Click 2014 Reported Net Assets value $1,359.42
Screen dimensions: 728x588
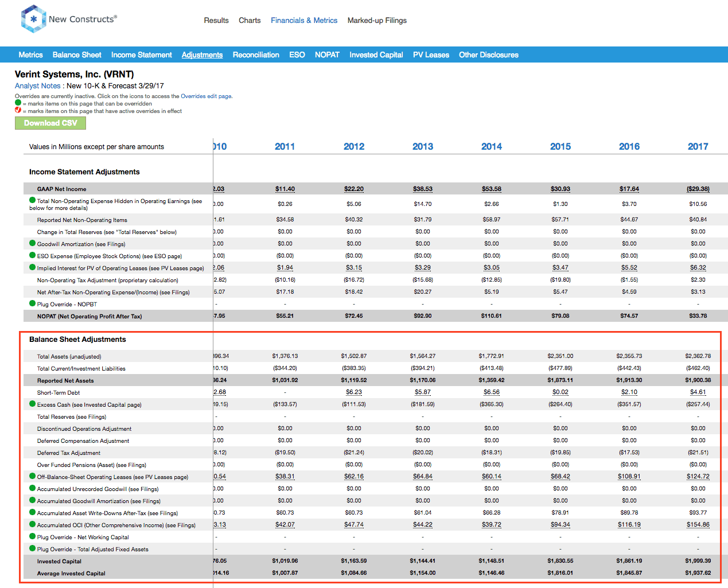click(x=492, y=380)
